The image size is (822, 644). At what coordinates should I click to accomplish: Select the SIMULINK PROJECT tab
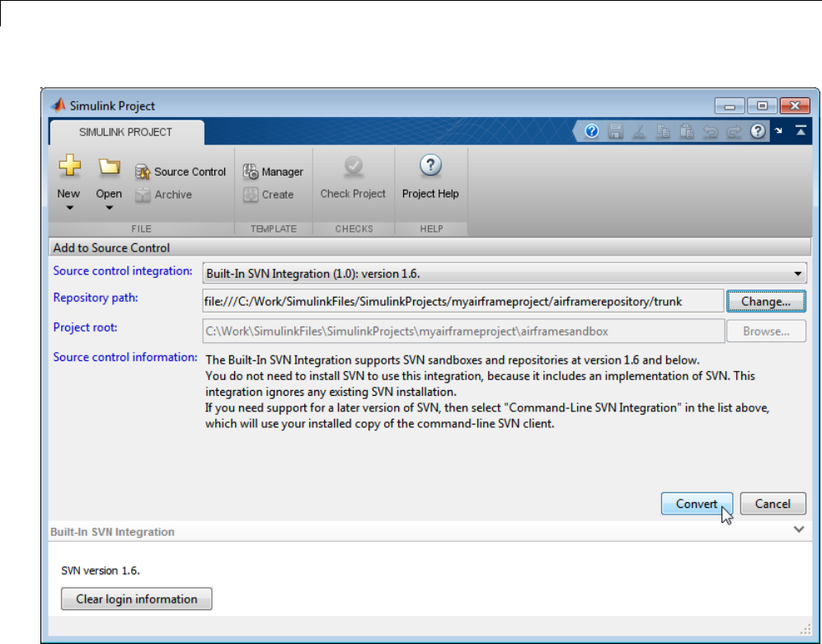126,132
